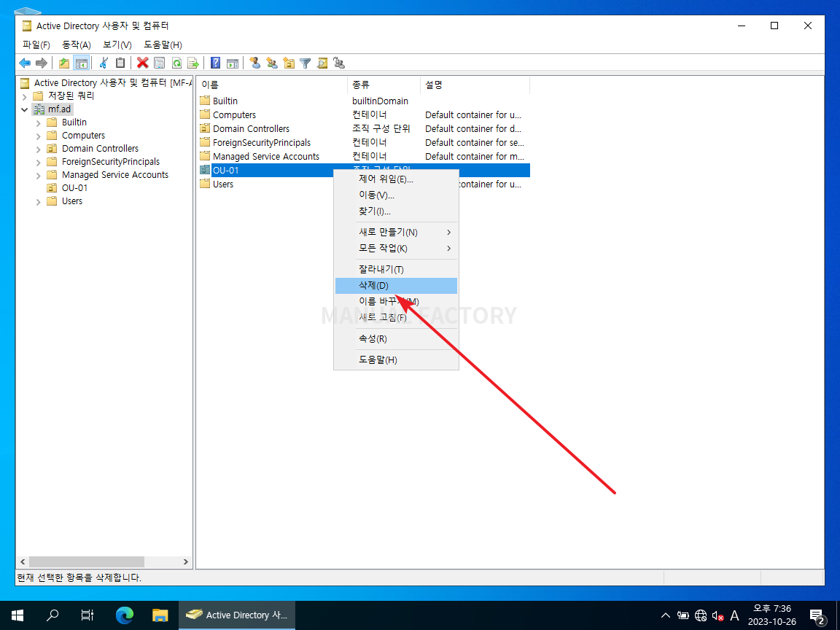Open the 모든 작업(K) submenu

click(x=396, y=248)
